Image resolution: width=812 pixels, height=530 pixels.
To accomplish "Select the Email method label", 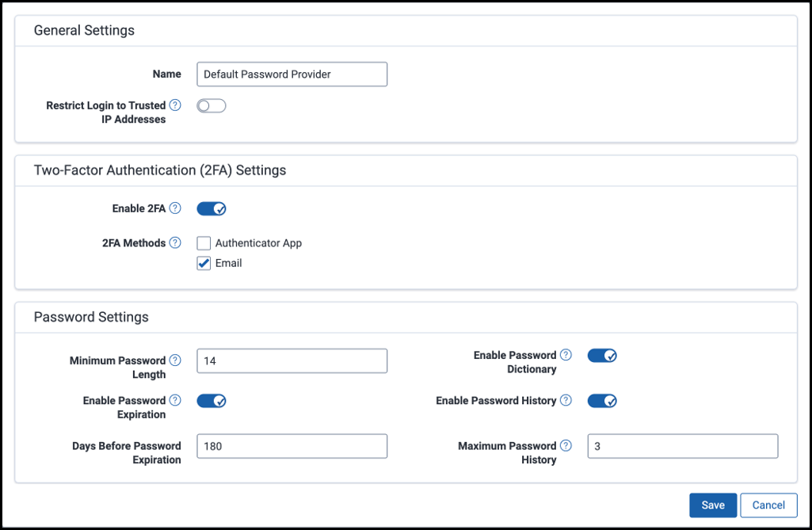I will (x=228, y=263).
